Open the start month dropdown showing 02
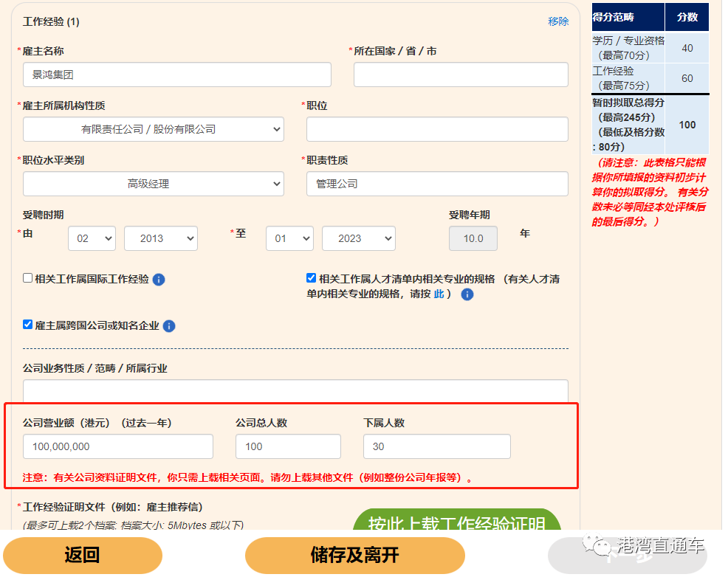The width and height of the screenshot is (728, 577). point(92,238)
